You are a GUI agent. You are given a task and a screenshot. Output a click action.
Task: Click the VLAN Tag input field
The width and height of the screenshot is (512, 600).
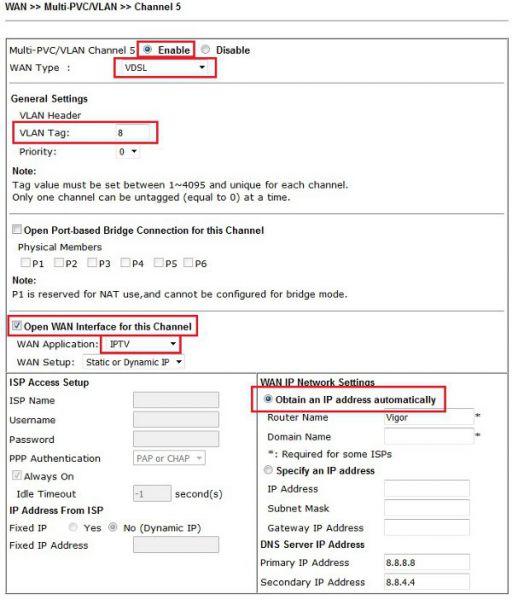[x=132, y=133]
